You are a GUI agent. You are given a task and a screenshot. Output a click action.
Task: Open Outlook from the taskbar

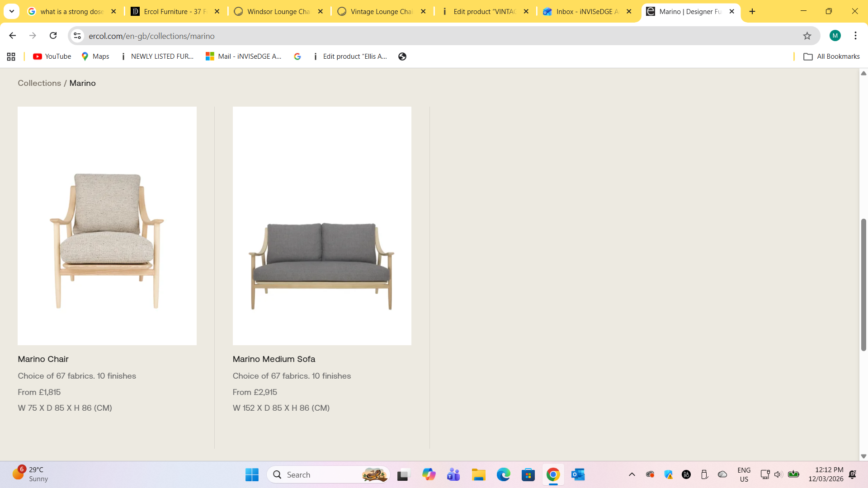pos(578,475)
